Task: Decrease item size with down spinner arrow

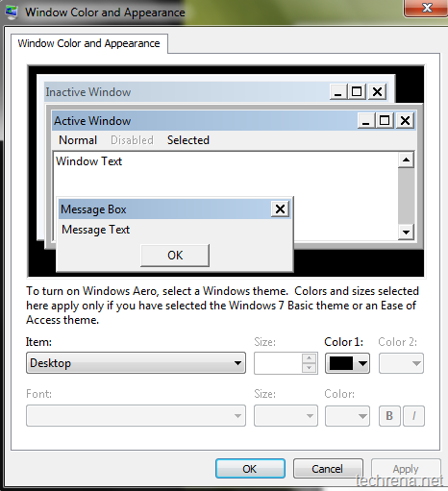Action: click(310, 368)
